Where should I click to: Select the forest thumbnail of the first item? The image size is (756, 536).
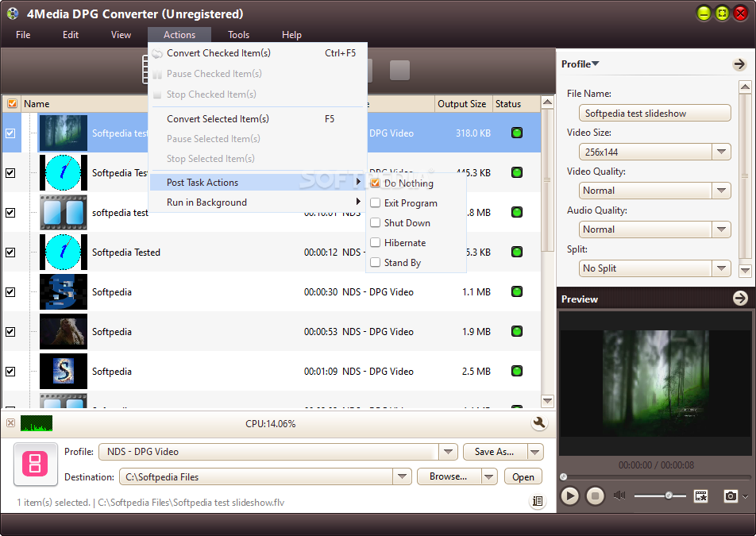tap(64, 133)
